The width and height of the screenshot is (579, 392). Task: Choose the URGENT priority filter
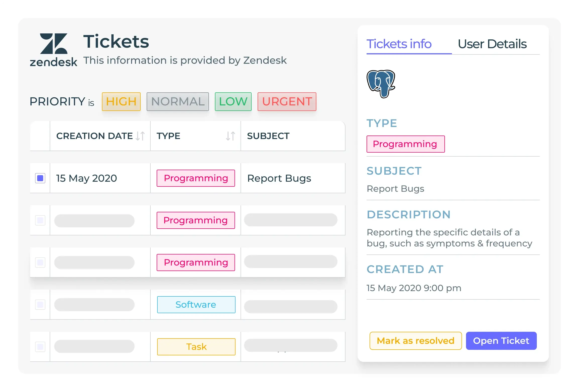(287, 102)
